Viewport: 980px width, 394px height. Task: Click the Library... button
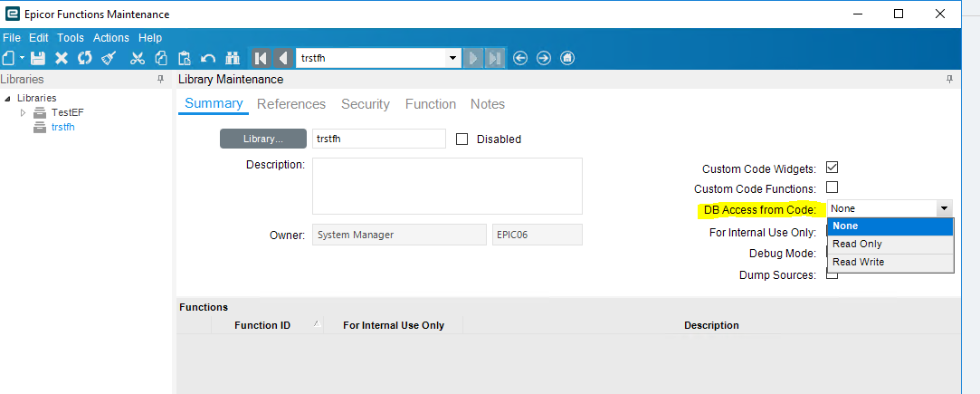(x=263, y=139)
